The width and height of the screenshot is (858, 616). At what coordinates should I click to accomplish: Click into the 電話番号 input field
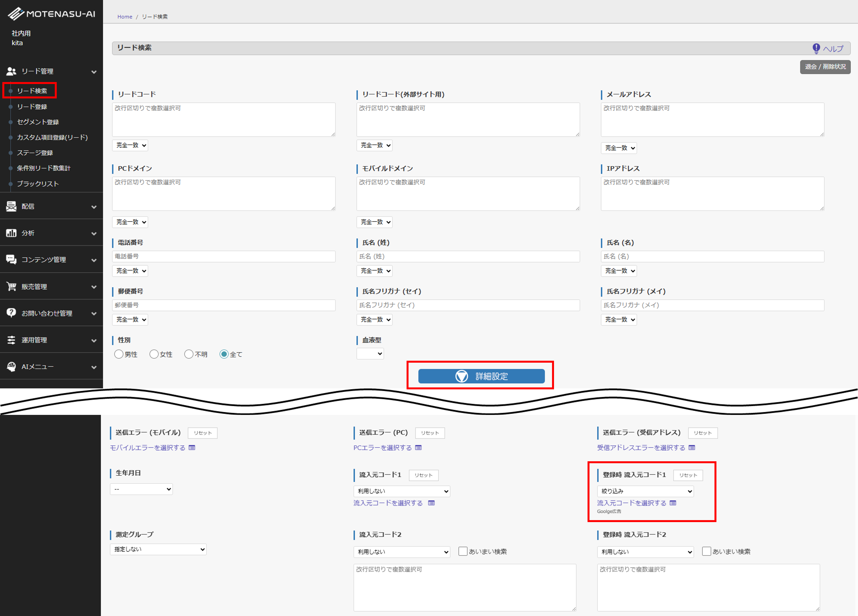click(x=224, y=256)
